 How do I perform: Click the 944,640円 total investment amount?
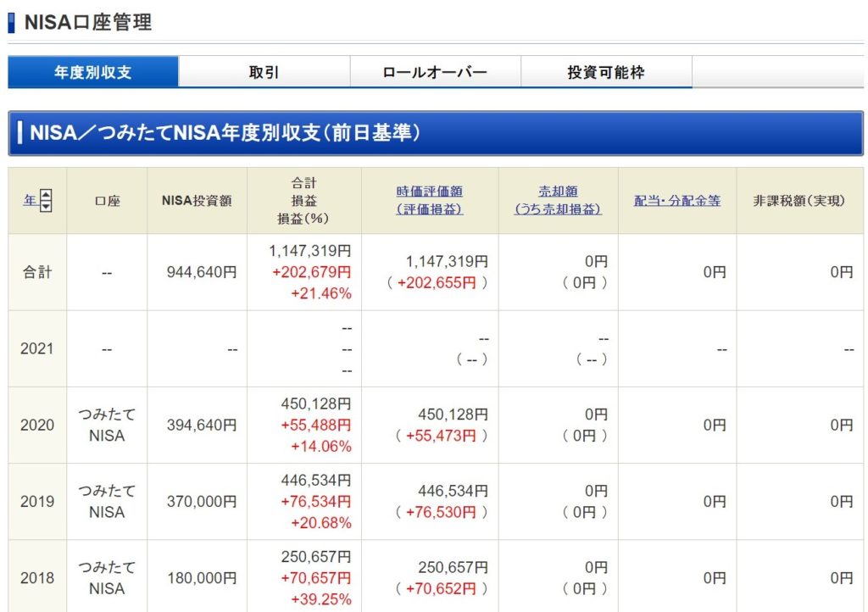click(x=203, y=272)
